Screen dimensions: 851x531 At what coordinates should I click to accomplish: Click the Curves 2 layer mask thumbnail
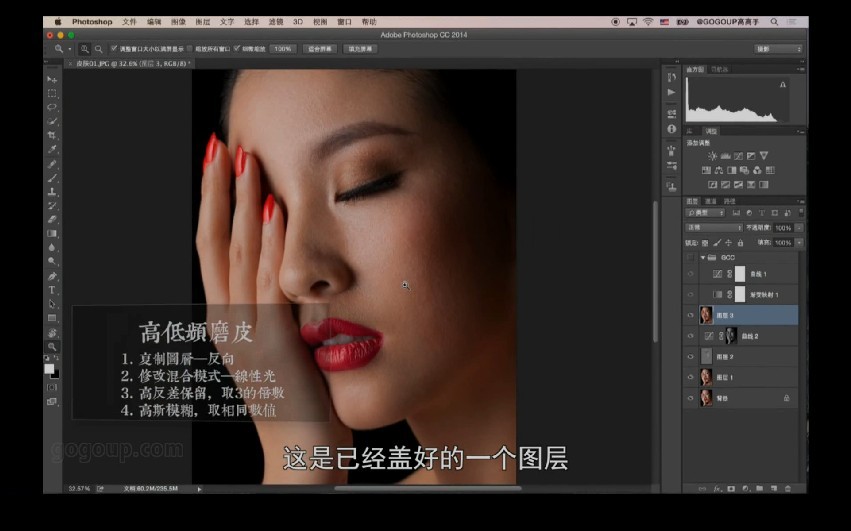coord(731,336)
